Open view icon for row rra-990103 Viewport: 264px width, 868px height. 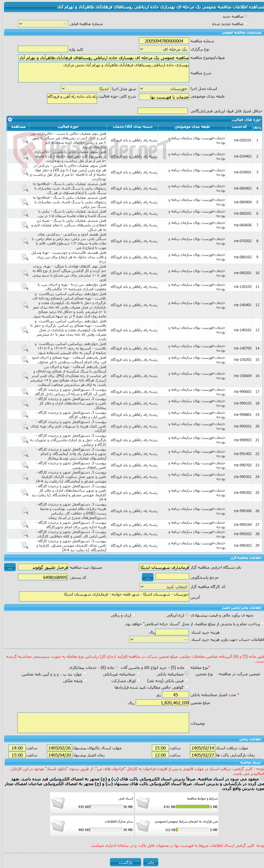[24, 403]
